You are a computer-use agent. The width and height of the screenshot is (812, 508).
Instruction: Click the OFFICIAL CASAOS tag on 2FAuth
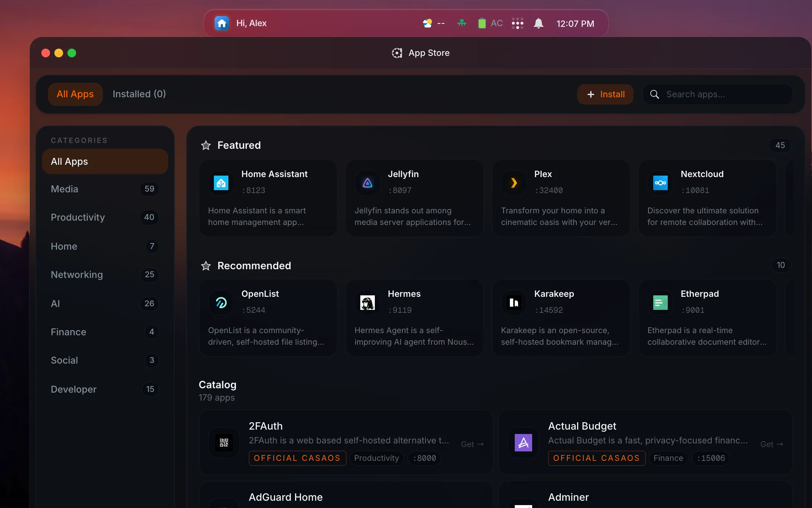[297, 458]
